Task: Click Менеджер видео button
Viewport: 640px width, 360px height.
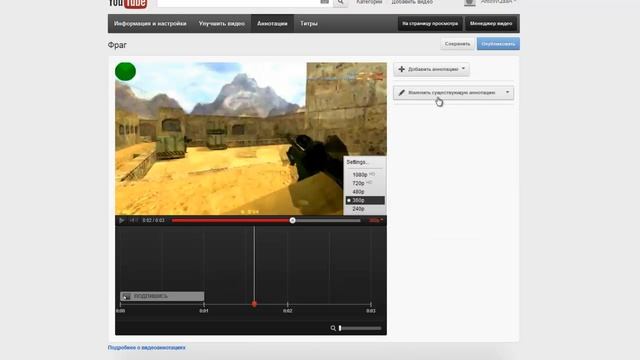Action: click(491, 24)
